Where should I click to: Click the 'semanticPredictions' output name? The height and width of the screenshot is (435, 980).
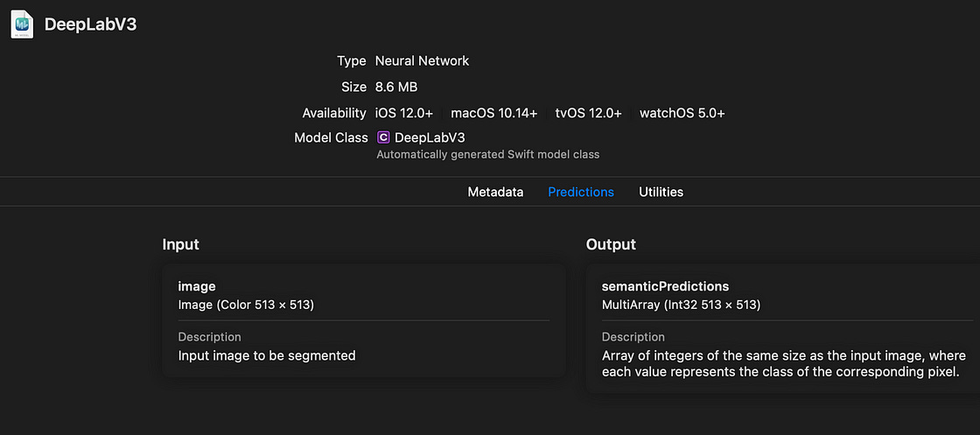[x=665, y=287]
